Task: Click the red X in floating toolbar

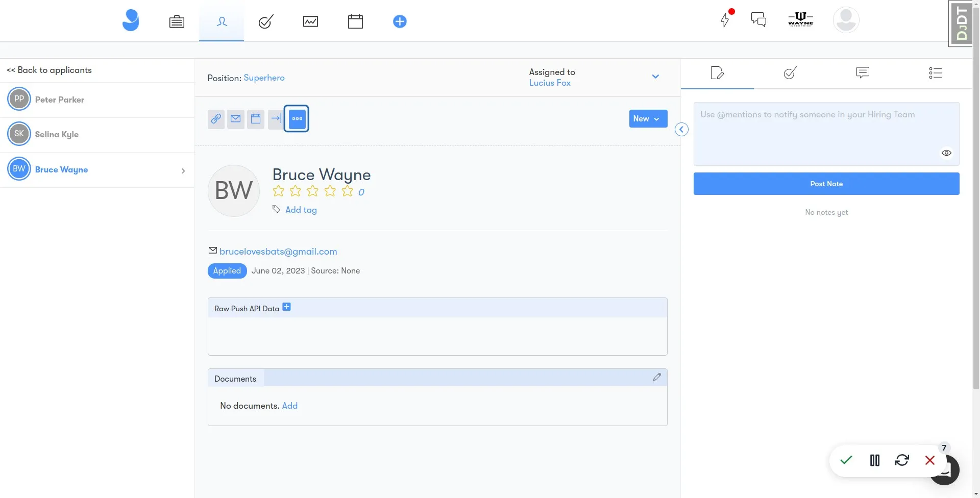Action: (x=930, y=460)
